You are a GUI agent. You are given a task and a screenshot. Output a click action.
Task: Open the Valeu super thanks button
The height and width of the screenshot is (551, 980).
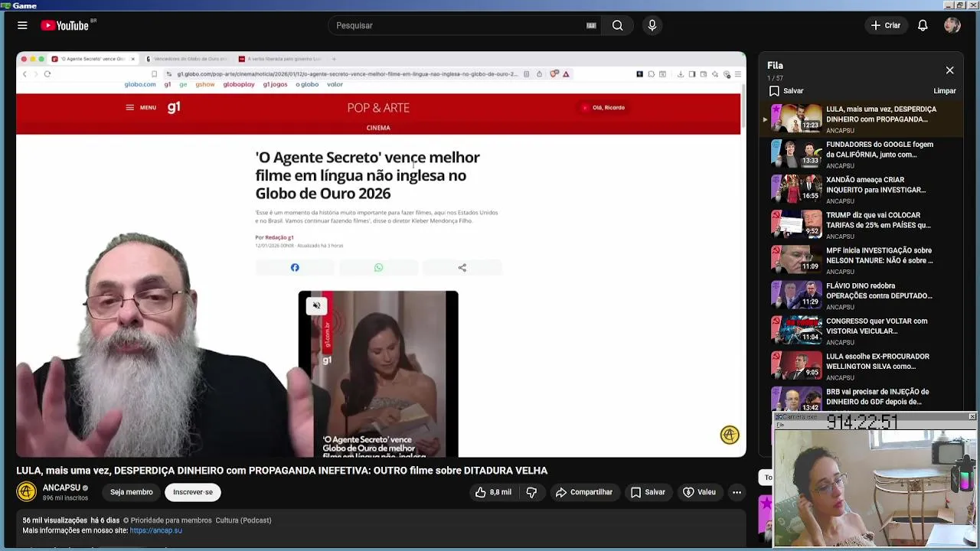click(699, 492)
